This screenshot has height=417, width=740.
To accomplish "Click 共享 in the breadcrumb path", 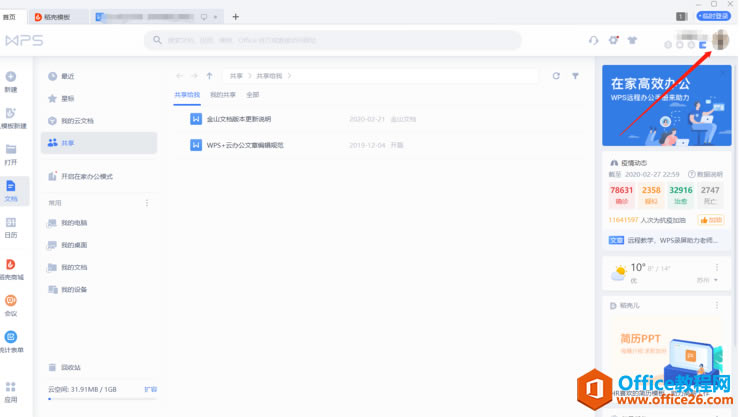I will (x=236, y=76).
